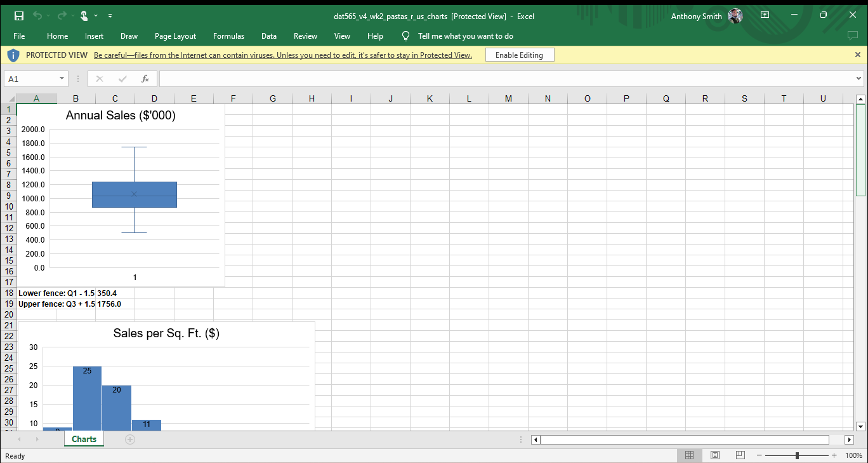Open Customize Quick Access Toolbar menu
Viewport: 868px width, 463px height.
point(110,16)
